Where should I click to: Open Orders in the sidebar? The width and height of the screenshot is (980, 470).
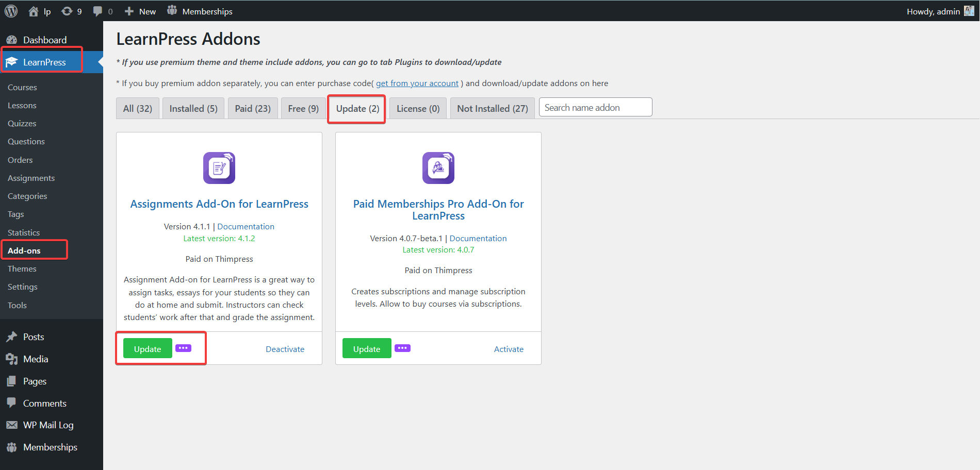pos(20,160)
